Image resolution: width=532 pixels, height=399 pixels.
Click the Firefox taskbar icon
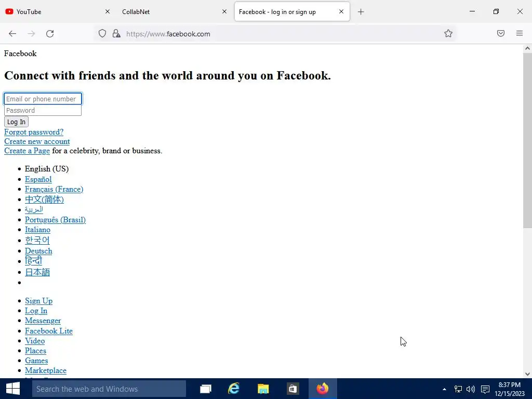[323, 389]
